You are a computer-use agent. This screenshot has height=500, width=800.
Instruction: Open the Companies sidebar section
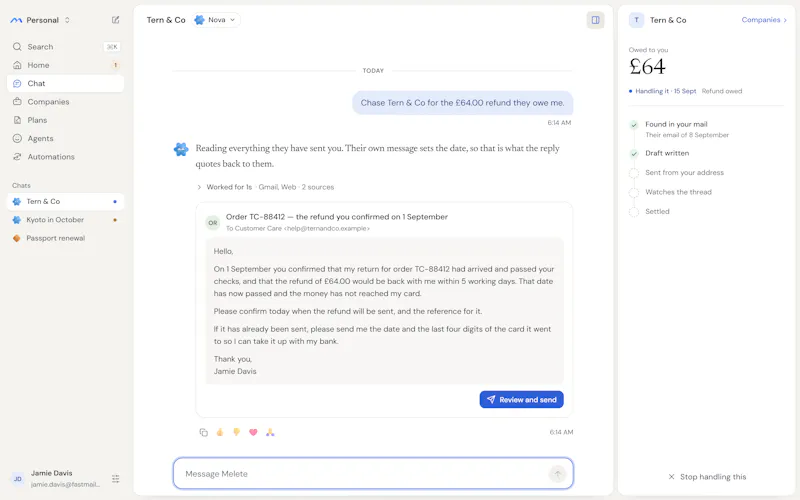pyautogui.click(x=65, y=102)
